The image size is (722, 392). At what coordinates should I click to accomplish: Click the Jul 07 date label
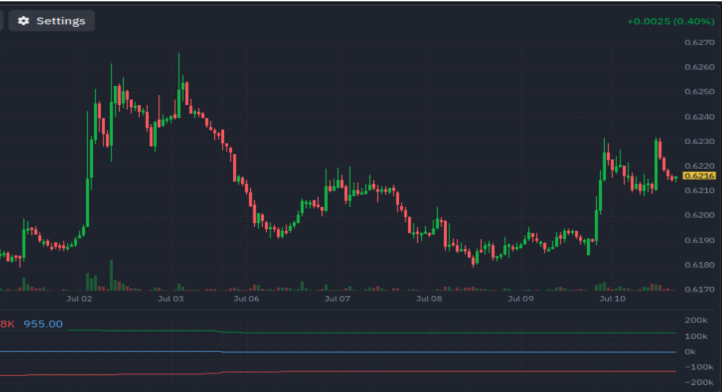[338, 299]
